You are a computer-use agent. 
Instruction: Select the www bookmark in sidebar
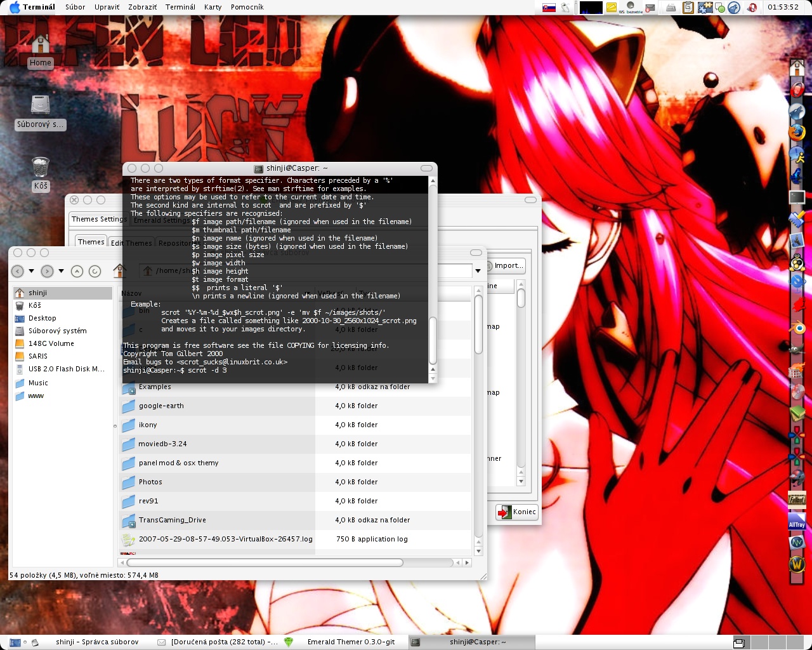pyautogui.click(x=62, y=395)
